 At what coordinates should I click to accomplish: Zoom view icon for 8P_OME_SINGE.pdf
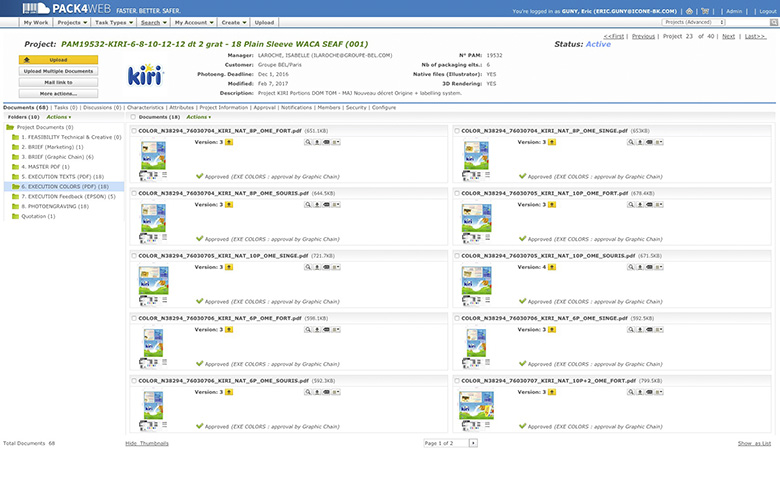[631, 142]
